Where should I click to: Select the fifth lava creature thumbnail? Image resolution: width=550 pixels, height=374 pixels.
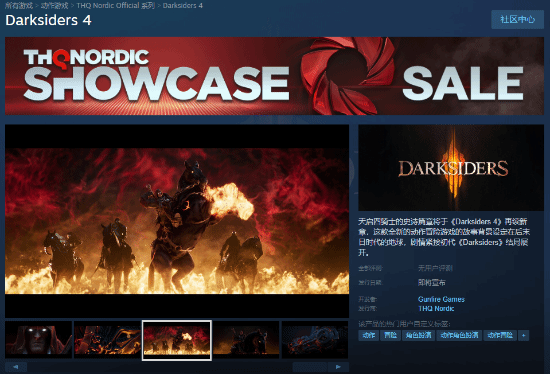[x=315, y=340]
